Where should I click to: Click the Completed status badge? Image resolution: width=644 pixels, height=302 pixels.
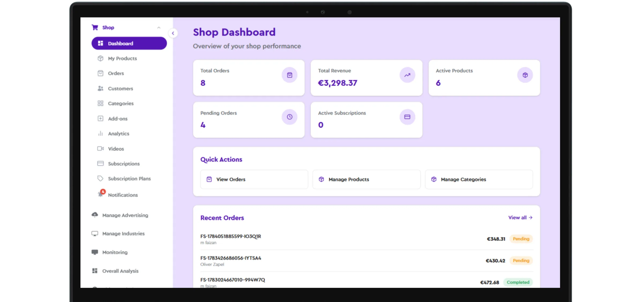click(x=518, y=282)
